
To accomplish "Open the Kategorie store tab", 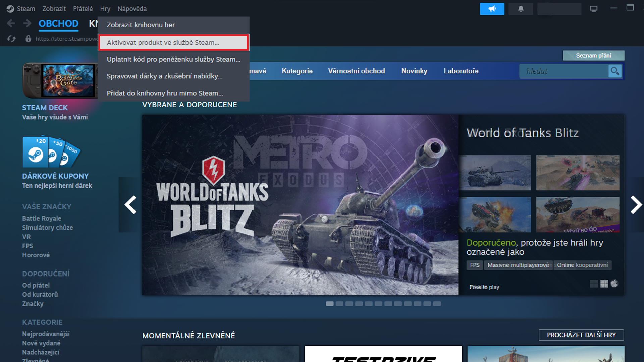I will [297, 71].
